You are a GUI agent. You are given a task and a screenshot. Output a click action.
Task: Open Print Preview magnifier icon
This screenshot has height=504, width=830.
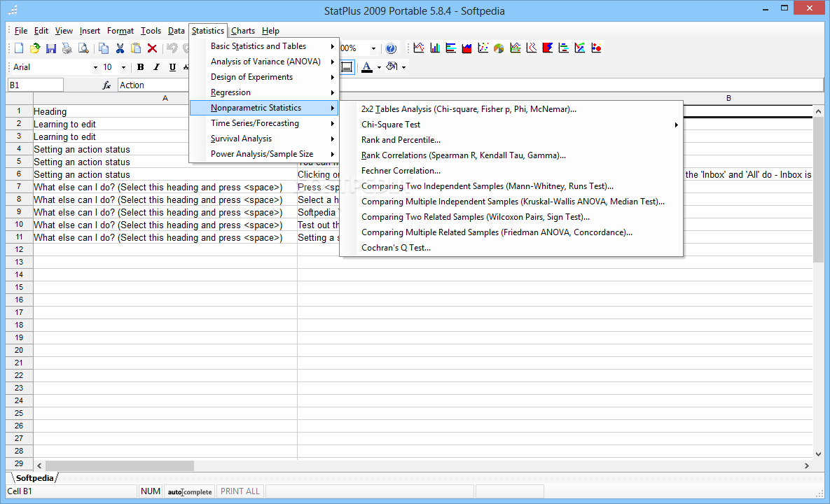[x=83, y=48]
